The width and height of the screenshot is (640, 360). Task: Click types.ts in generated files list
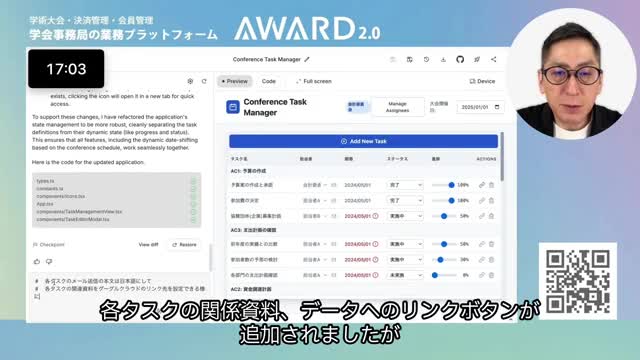tap(45, 181)
